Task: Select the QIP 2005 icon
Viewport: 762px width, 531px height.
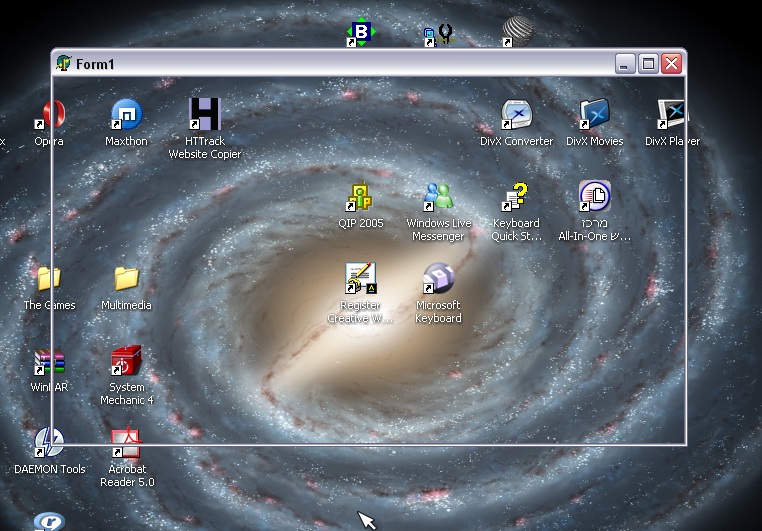Action: (360, 198)
